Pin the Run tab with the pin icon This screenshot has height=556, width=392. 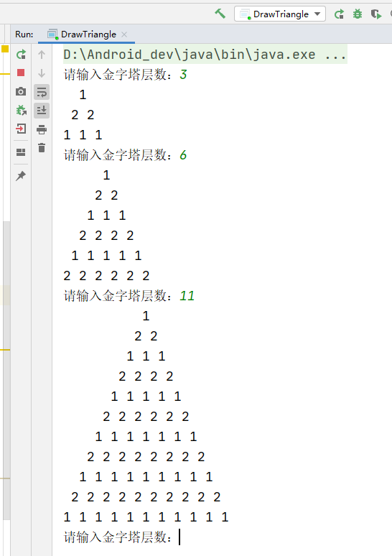(21, 175)
